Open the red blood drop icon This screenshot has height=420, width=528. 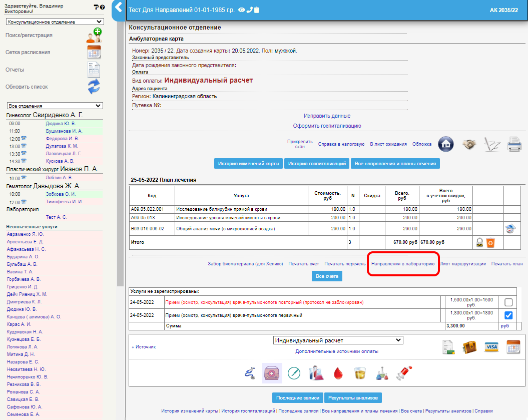click(338, 373)
